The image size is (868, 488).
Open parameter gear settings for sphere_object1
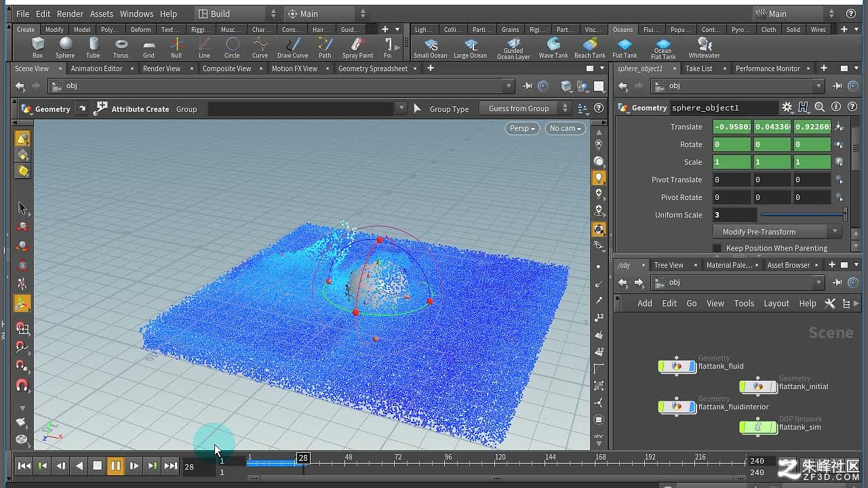click(x=787, y=107)
